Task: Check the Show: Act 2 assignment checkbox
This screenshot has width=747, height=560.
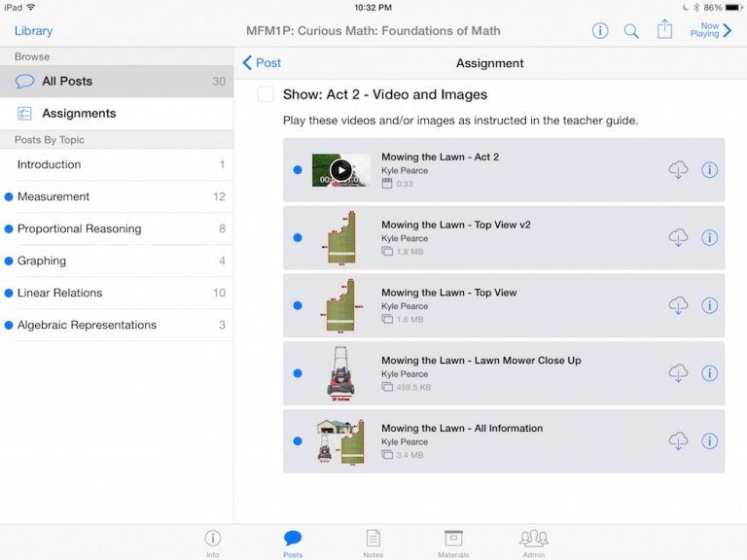Action: [x=266, y=94]
